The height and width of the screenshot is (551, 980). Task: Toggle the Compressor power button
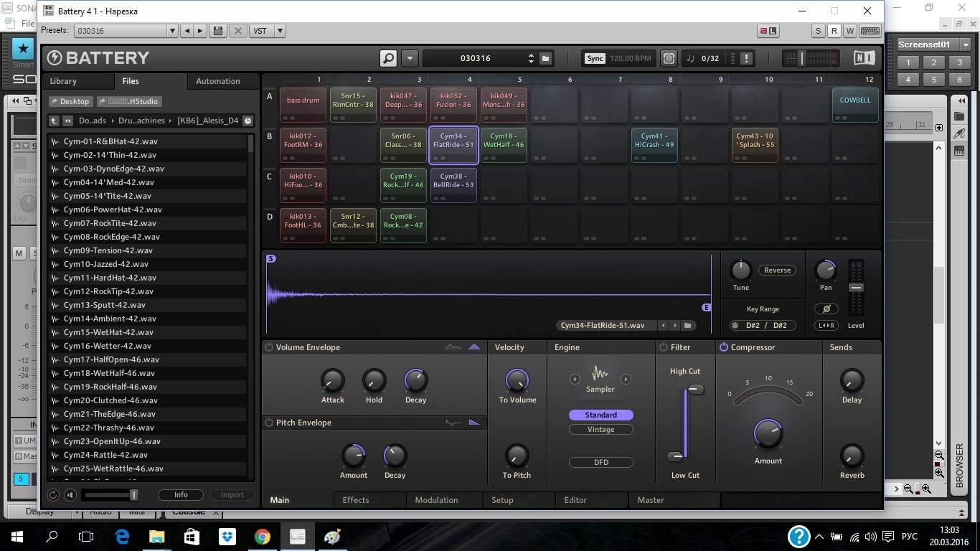coord(723,347)
